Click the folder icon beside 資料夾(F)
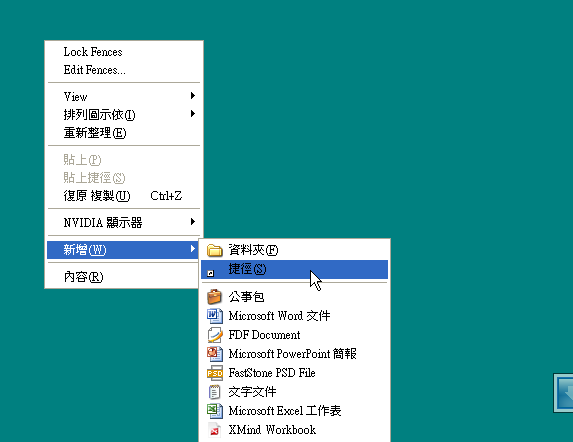This screenshot has width=573, height=442. (x=215, y=250)
